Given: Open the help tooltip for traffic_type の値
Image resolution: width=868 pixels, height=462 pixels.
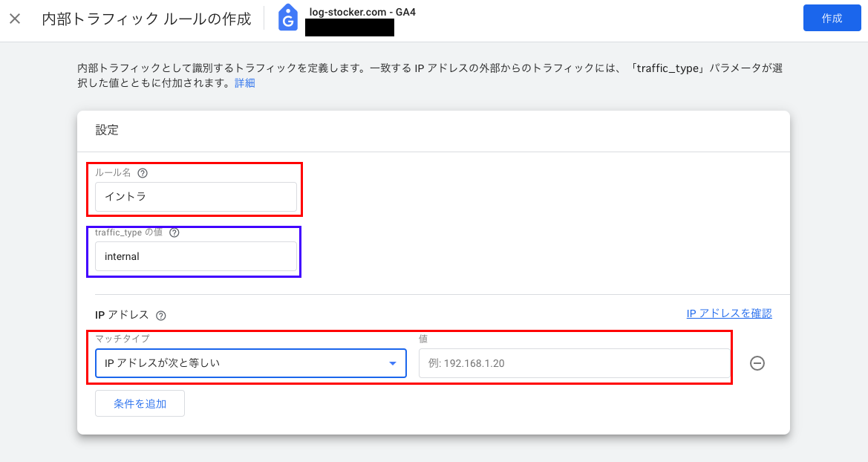Looking at the screenshot, I should (x=174, y=232).
